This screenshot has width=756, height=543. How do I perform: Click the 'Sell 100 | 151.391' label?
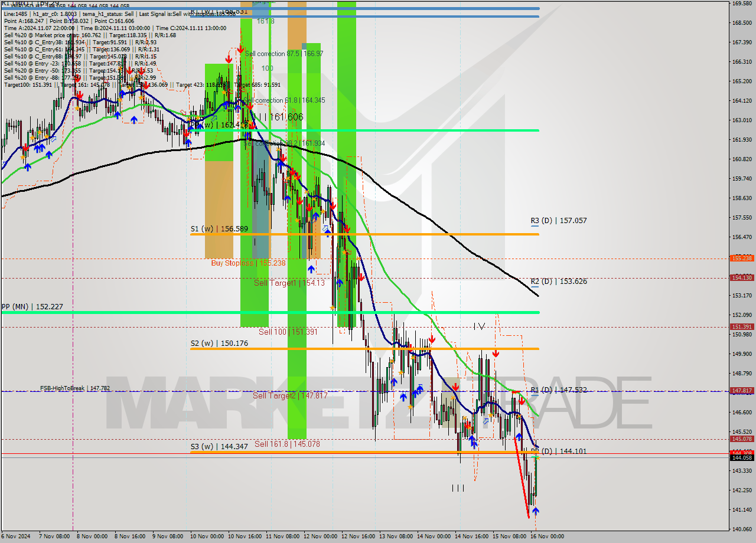(288, 332)
